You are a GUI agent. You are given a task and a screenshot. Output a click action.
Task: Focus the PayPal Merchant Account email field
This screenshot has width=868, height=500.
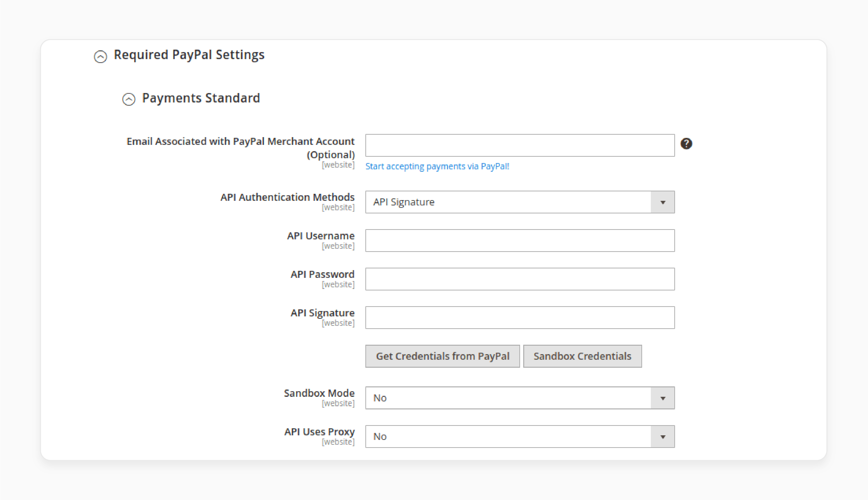(x=520, y=145)
